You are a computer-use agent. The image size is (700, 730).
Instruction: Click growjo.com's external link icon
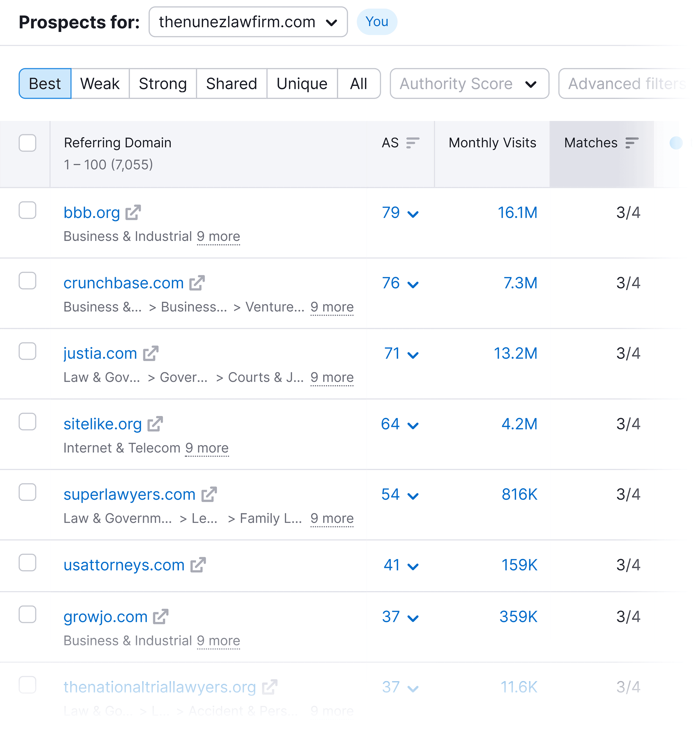point(161,616)
